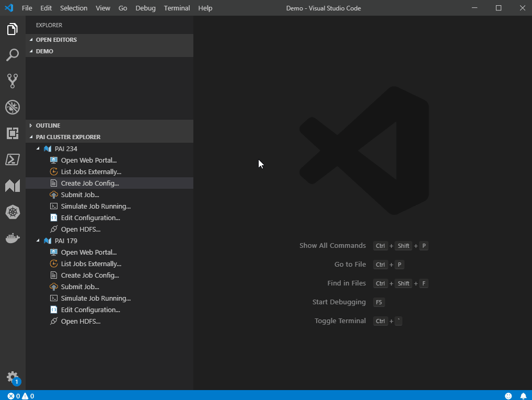Click the PAI 234 cluster label
532x400 pixels.
click(x=66, y=148)
